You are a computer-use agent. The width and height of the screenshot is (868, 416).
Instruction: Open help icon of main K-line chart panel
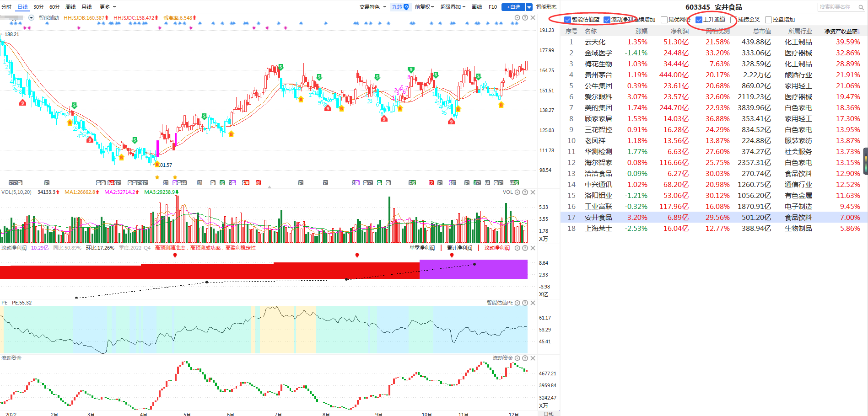point(525,18)
